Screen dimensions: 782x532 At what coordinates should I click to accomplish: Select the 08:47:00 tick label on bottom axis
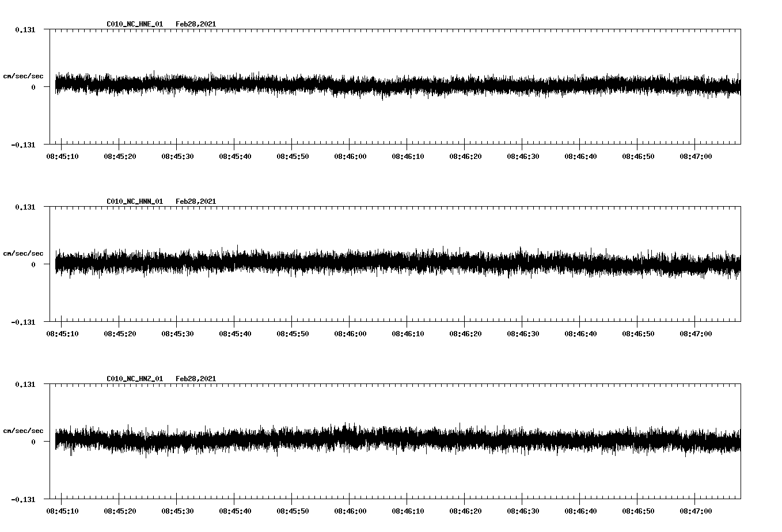point(695,511)
